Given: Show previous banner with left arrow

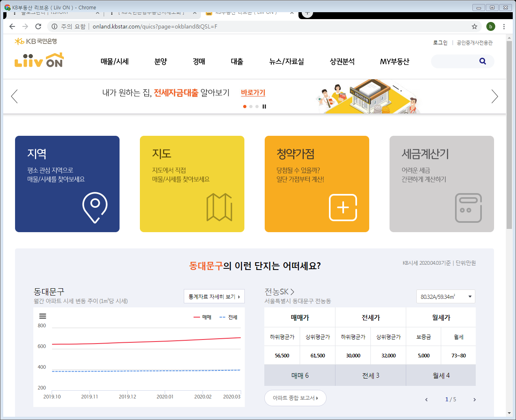Looking at the screenshot, I should [x=14, y=96].
